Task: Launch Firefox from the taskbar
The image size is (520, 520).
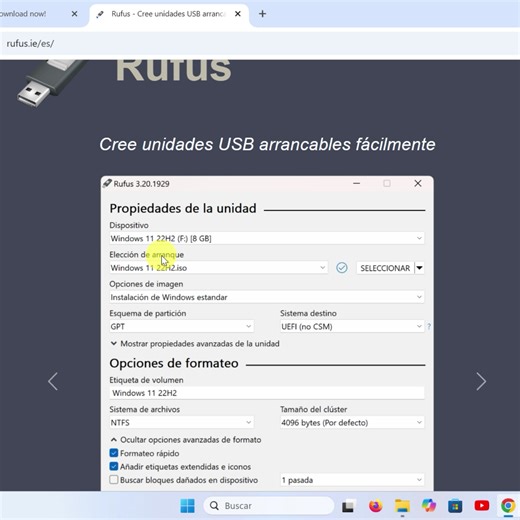Action: pyautogui.click(x=375, y=506)
